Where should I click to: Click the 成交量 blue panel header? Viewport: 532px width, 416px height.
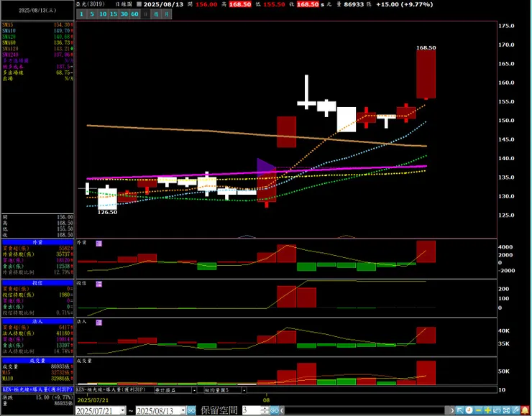pos(37,361)
